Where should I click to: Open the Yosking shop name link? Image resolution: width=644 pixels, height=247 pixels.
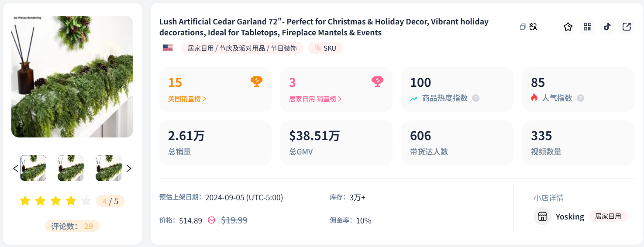pos(570,216)
